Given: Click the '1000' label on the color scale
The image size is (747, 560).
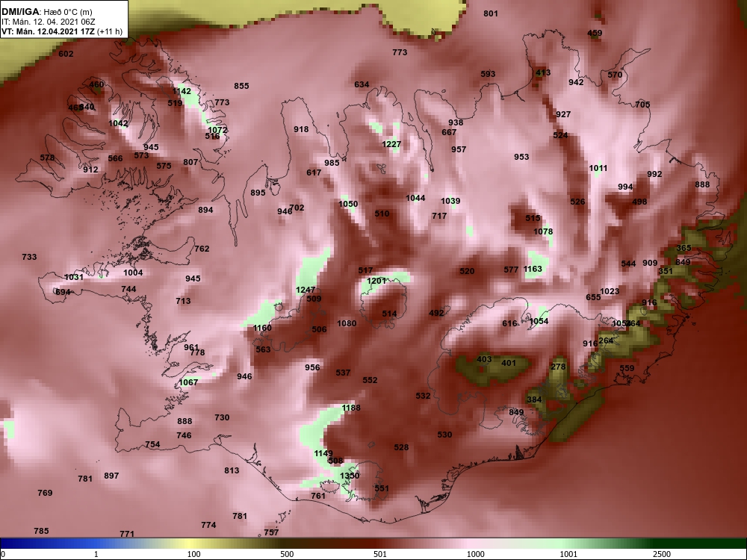Looking at the screenshot, I should tap(475, 554).
